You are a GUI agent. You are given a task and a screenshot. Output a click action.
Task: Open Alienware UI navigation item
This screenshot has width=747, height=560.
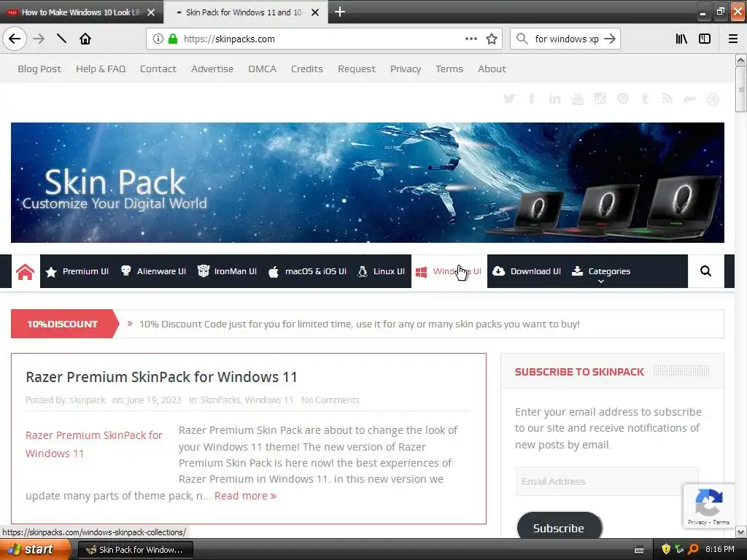[153, 271]
